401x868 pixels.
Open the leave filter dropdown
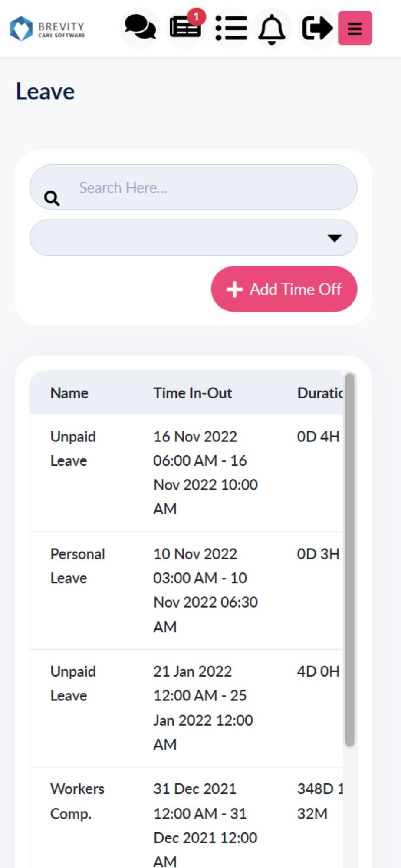click(x=194, y=238)
